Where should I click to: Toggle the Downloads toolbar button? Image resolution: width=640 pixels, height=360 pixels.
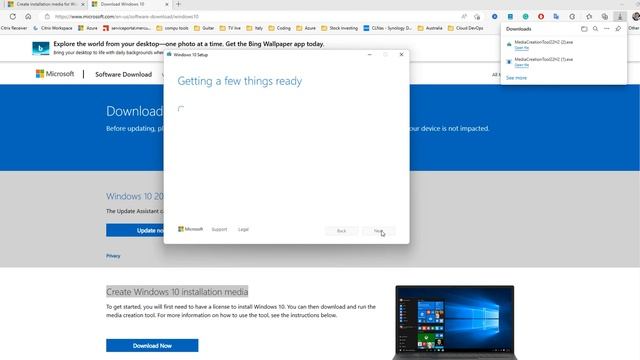(x=620, y=17)
